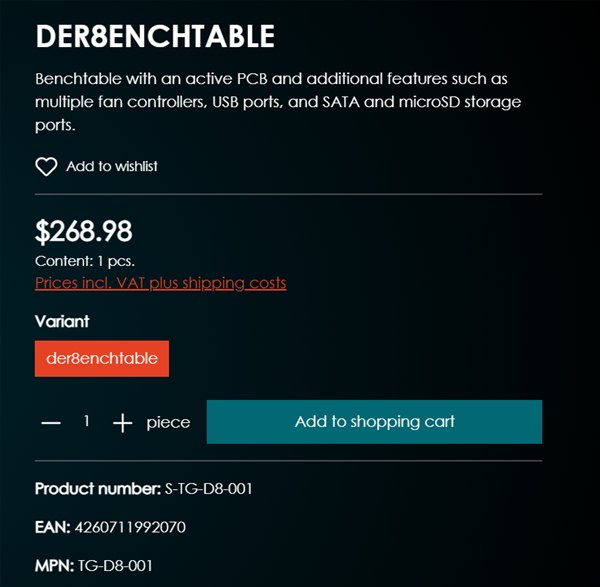Click the Product number label

point(97,489)
